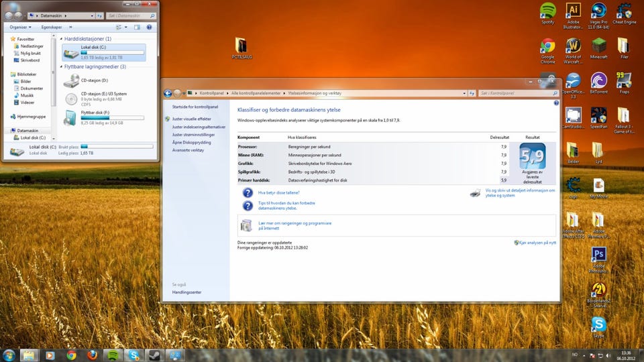Collapse the Harddiskstasjoner group

coord(61,39)
